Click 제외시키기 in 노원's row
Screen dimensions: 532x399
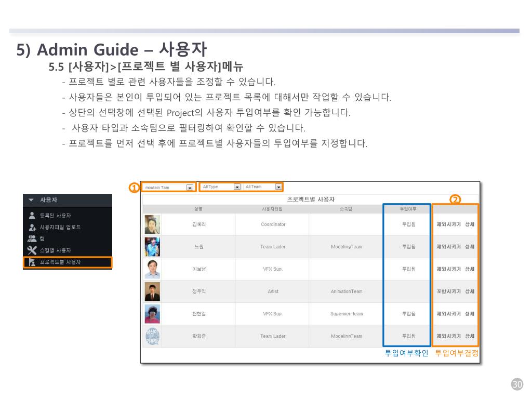tap(448, 247)
